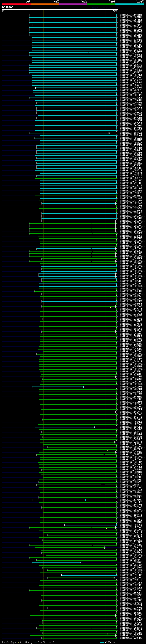
Task: Click the UniRef100_B4LKE2 label
Action: (x=131, y=502)
